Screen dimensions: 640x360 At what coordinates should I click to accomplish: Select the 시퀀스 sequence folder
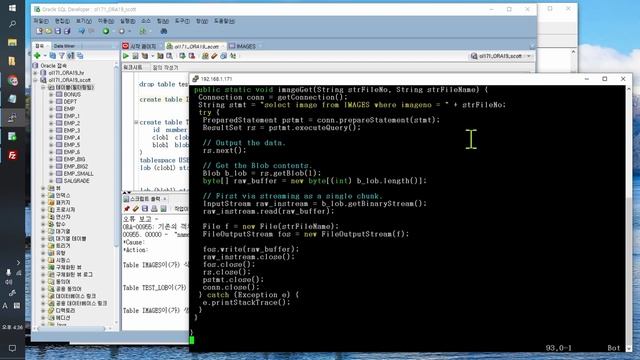63,260
